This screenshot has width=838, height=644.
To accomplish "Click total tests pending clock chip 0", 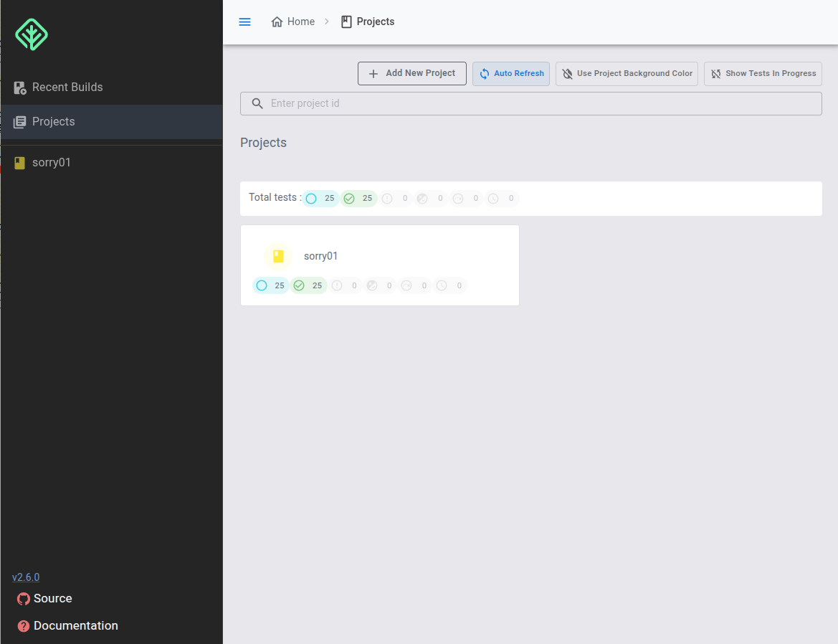I will [501, 198].
